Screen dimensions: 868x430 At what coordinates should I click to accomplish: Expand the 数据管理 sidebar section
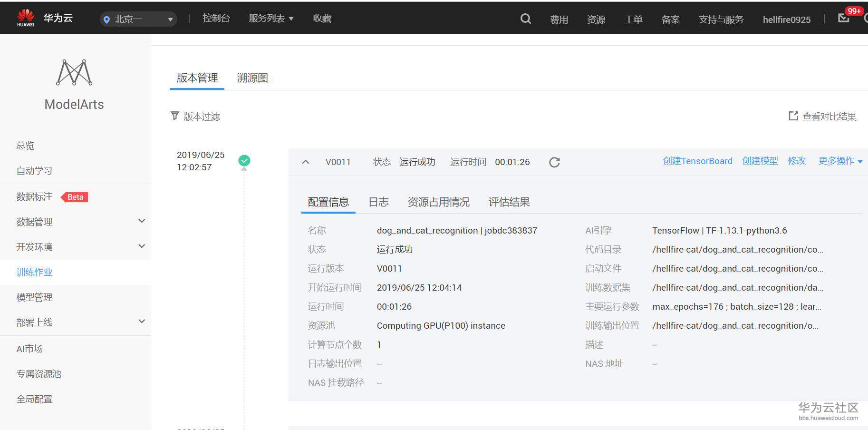coord(142,221)
